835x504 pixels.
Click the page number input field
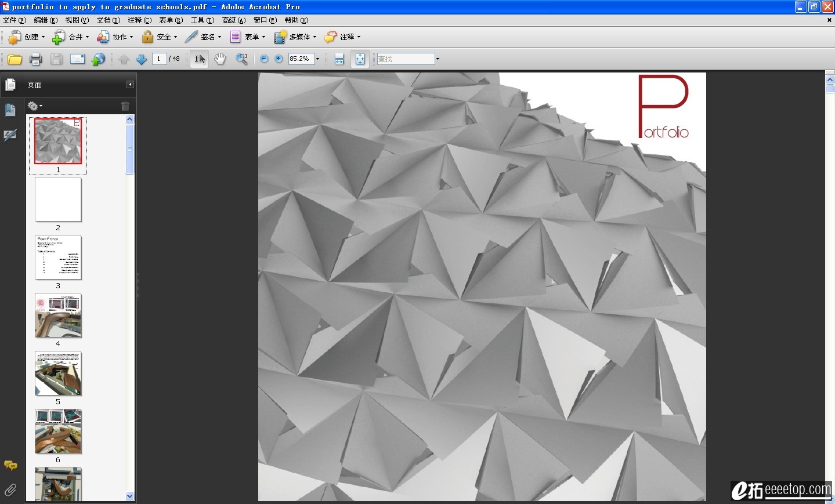click(160, 59)
